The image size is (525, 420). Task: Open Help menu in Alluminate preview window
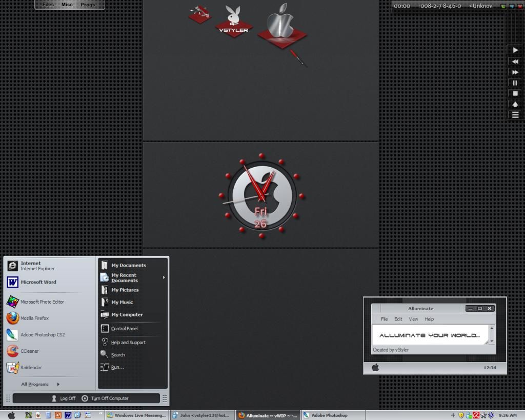point(429,319)
